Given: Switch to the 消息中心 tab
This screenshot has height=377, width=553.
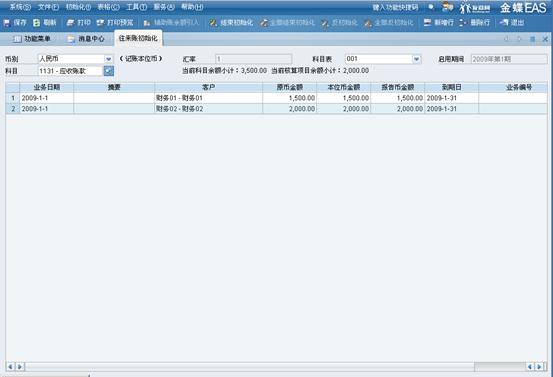Looking at the screenshot, I should [86, 39].
